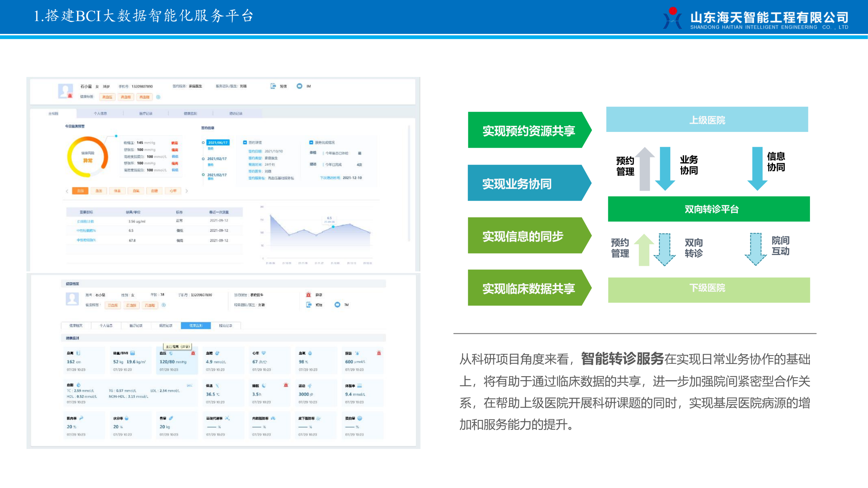Click water drop icon on 水分率 card
This screenshot has width=868, height=488.
(126, 418)
